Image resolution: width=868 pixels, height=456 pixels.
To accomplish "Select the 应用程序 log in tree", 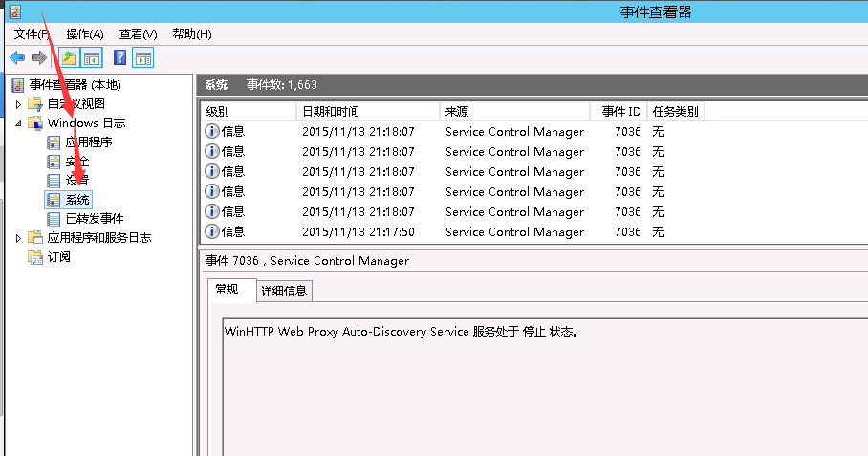I will pyautogui.click(x=88, y=142).
